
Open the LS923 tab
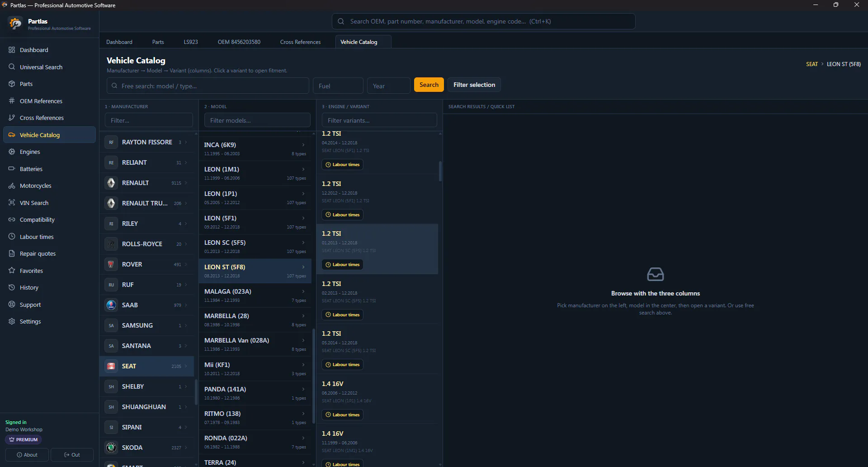click(191, 42)
